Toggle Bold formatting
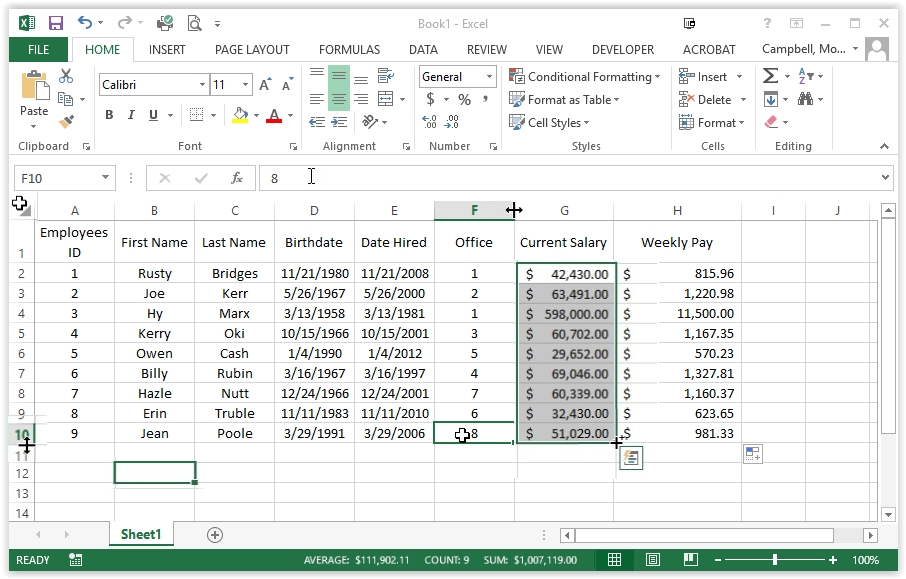 click(x=109, y=116)
